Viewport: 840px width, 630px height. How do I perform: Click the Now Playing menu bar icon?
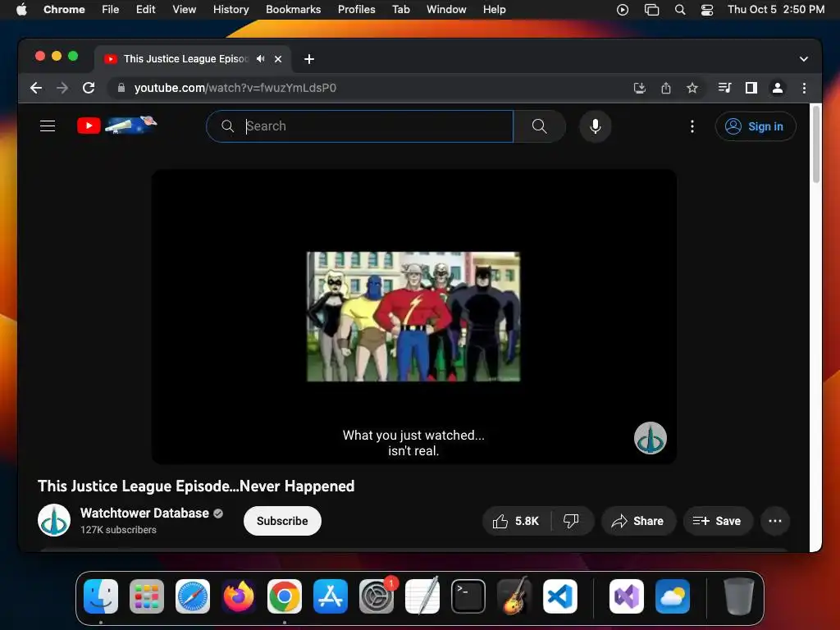623,9
